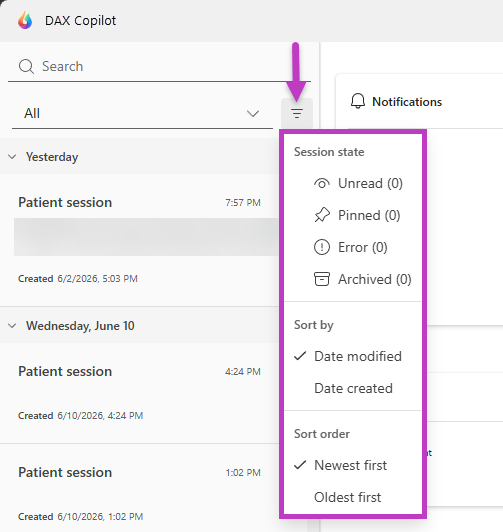503x532 pixels.
Task: Filter sessions by Unread (0)
Action: [353, 184]
